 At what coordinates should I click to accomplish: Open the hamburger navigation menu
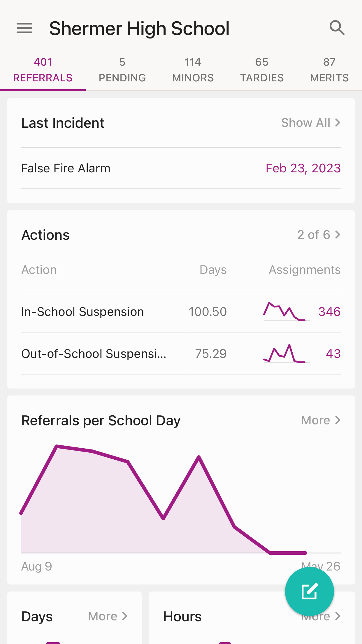24,28
